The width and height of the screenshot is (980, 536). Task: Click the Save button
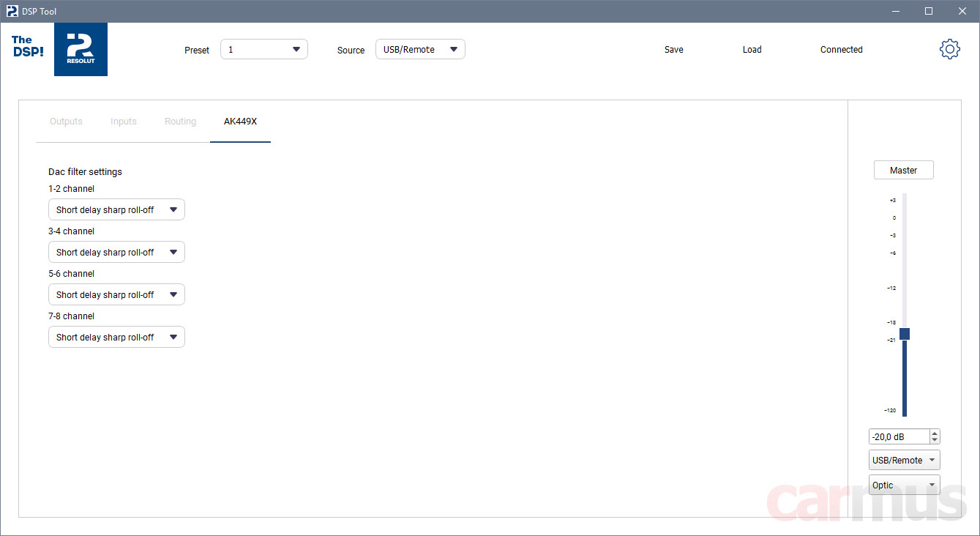coord(674,50)
